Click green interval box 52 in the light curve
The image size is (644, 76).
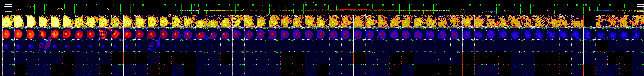[x=612, y=9]
